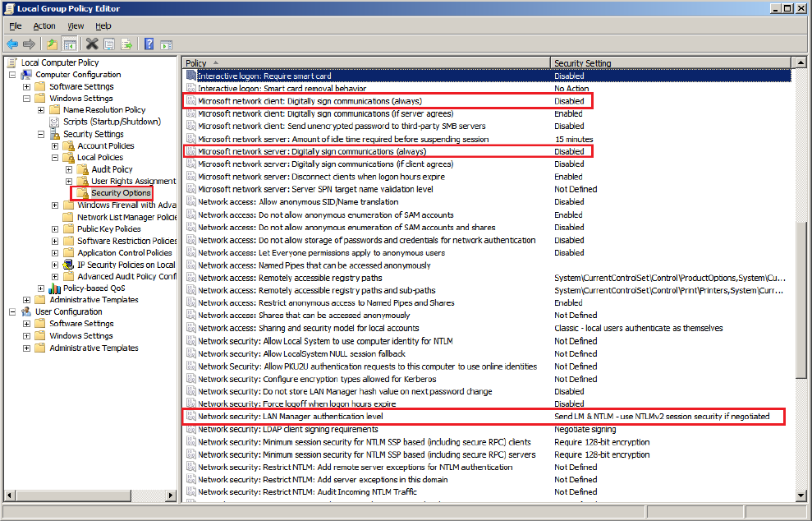The width and height of the screenshot is (812, 521).
Task: Sort by the Security Setting column header
Action: [671, 63]
